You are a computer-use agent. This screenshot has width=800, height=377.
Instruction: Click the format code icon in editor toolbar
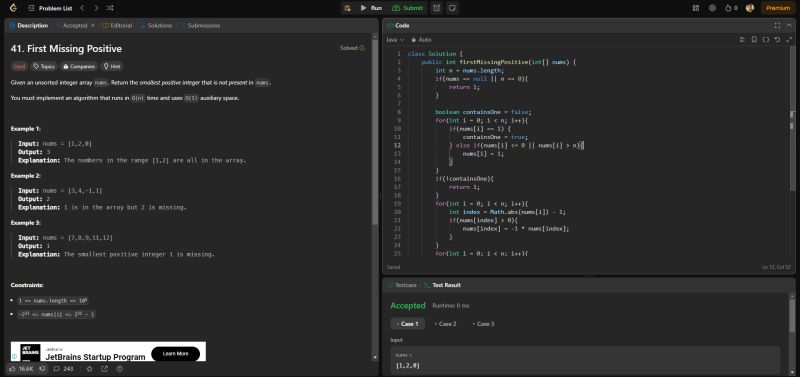(743, 39)
